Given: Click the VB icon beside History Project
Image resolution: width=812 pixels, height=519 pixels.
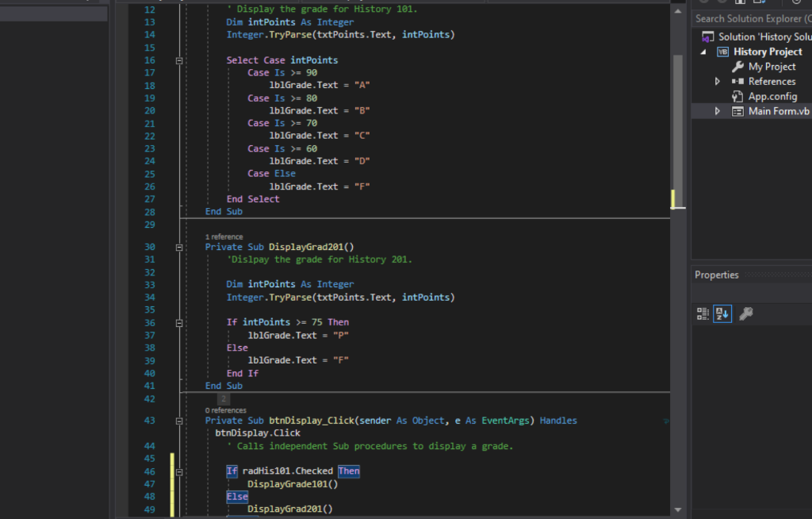Looking at the screenshot, I should (723, 52).
